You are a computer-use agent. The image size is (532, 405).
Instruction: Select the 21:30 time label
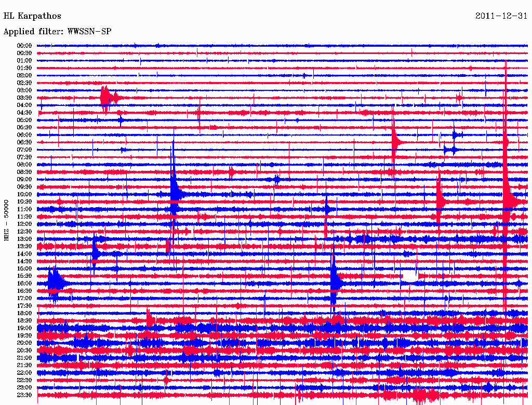pyautogui.click(x=24, y=366)
